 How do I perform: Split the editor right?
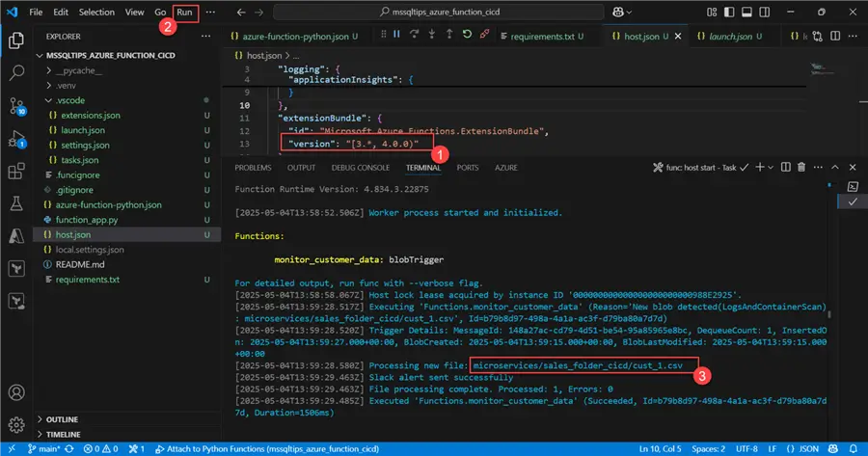pos(835,36)
